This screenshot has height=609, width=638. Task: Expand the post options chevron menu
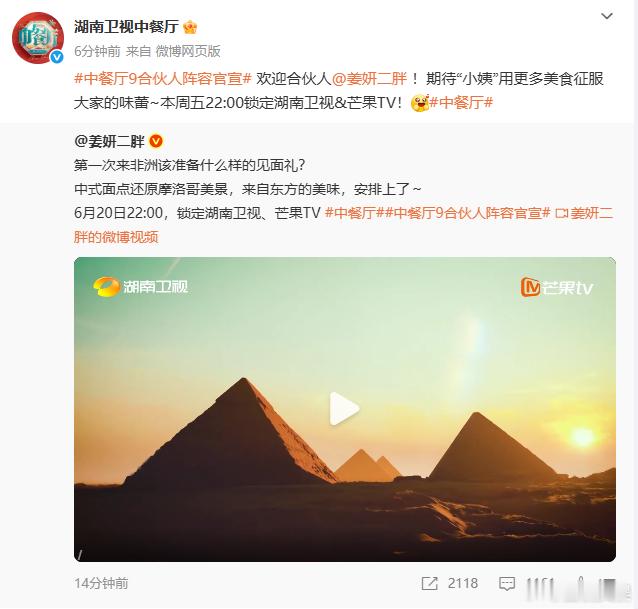(x=607, y=16)
